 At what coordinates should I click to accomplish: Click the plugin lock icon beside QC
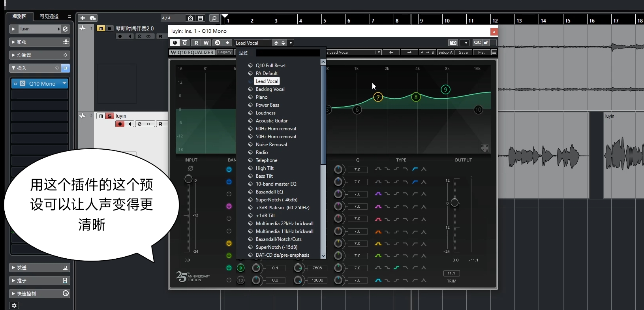(486, 43)
